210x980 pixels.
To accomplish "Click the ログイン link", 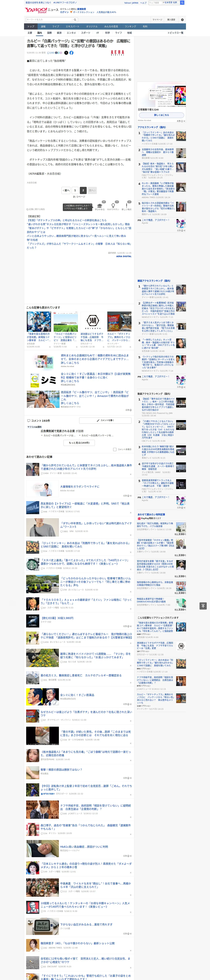I will [x=64, y=12].
